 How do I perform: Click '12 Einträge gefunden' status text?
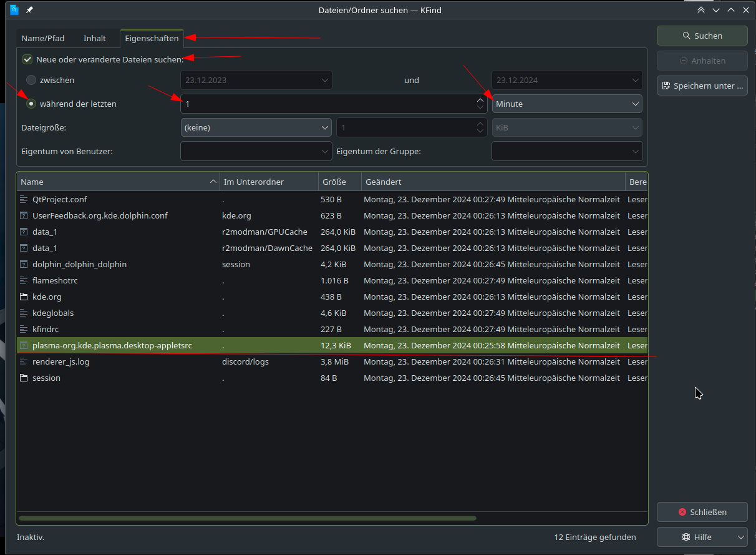[x=595, y=537]
